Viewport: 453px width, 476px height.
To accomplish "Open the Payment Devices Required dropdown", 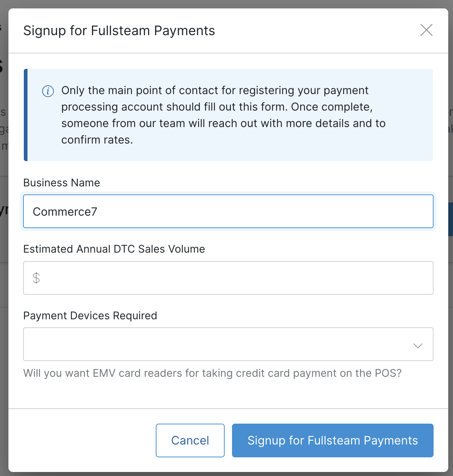I will 228,344.
